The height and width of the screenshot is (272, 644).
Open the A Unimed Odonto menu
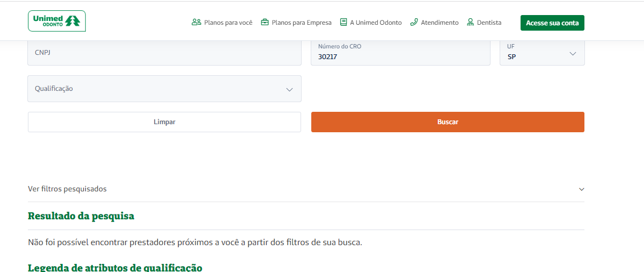coord(376,23)
